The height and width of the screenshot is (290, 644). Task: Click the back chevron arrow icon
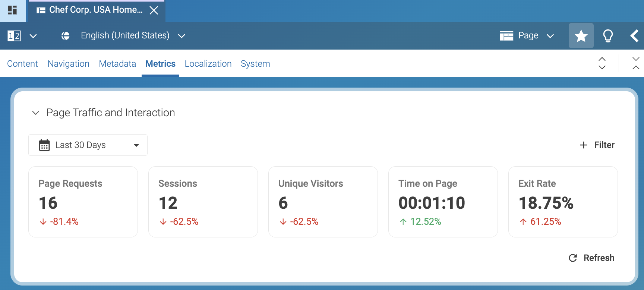coord(634,36)
